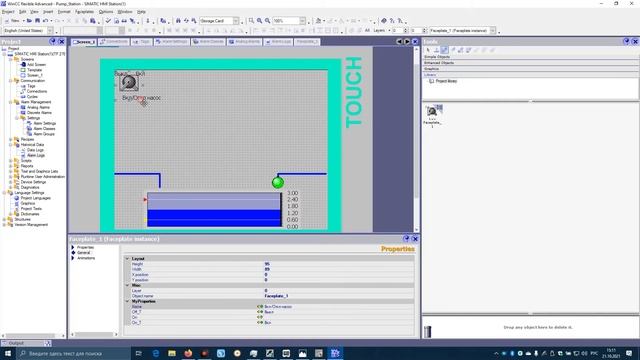Select the pointer tool in Tools panel
This screenshot has width=640, height=360.
click(428, 50)
